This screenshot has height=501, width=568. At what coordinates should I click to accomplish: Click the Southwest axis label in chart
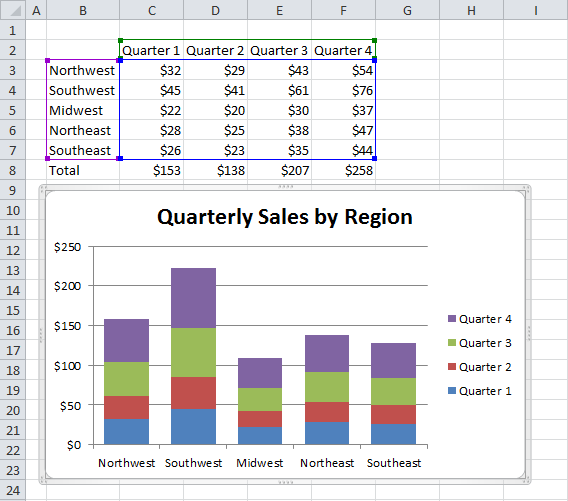193,463
